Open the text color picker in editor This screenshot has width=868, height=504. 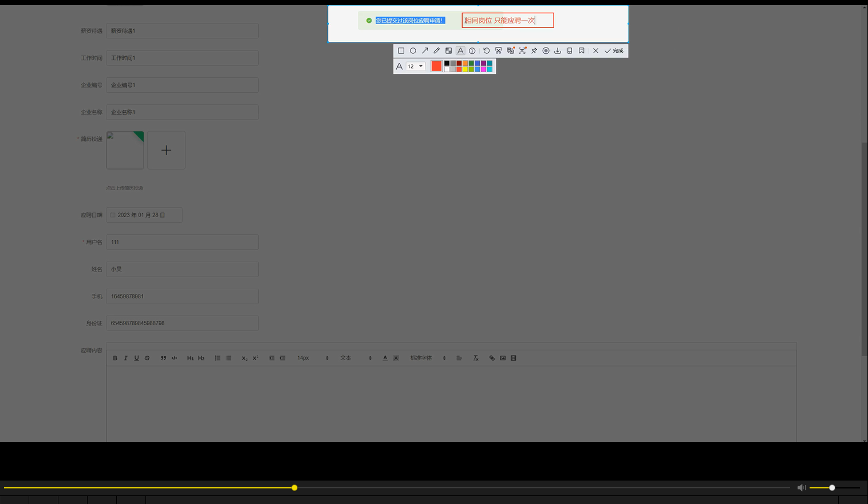tap(385, 358)
